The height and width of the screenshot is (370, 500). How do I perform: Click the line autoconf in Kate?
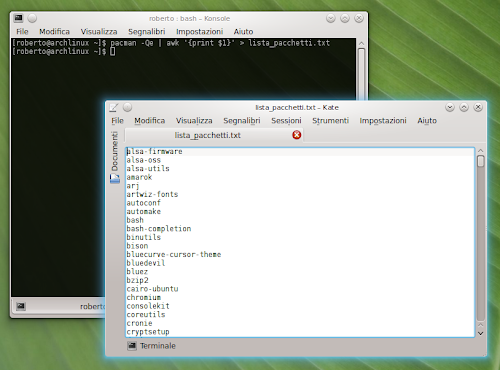tap(143, 203)
